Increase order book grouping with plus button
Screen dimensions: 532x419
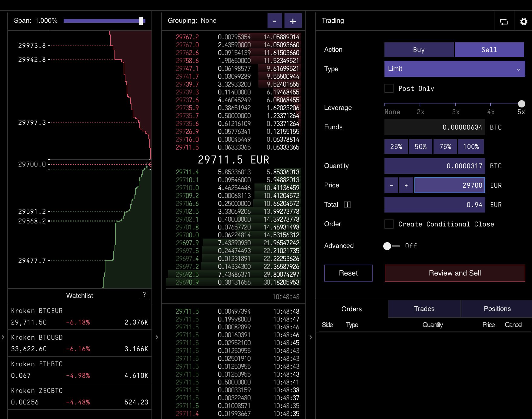(293, 21)
